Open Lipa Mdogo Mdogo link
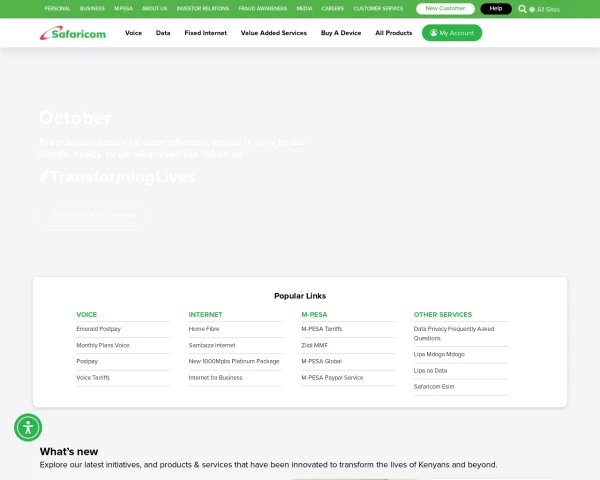Image resolution: width=600 pixels, height=480 pixels. click(439, 354)
